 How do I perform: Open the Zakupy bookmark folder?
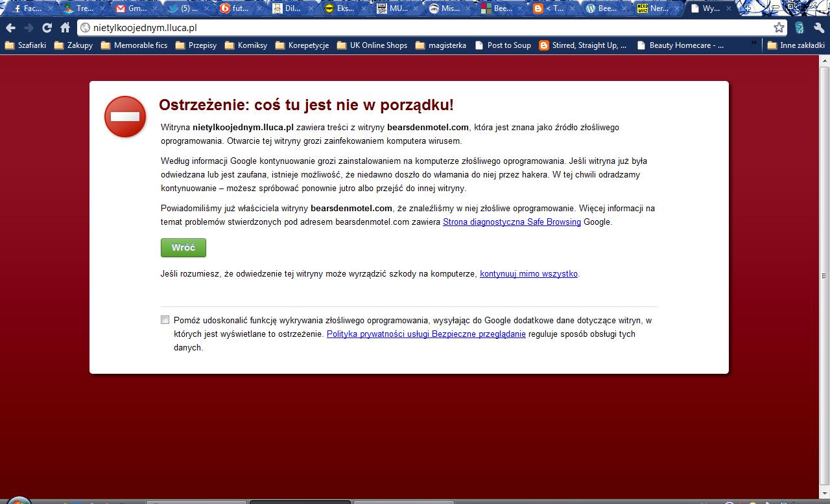(73, 45)
